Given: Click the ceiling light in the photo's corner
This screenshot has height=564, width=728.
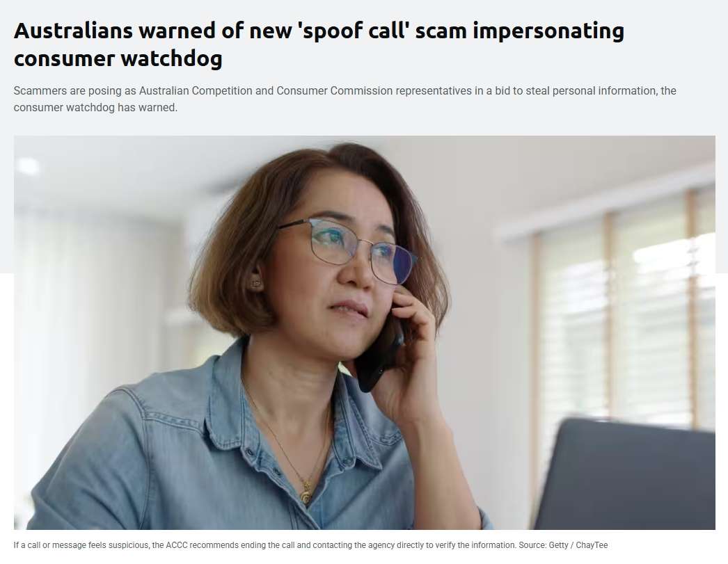Looking at the screenshot, I should coord(28,166).
